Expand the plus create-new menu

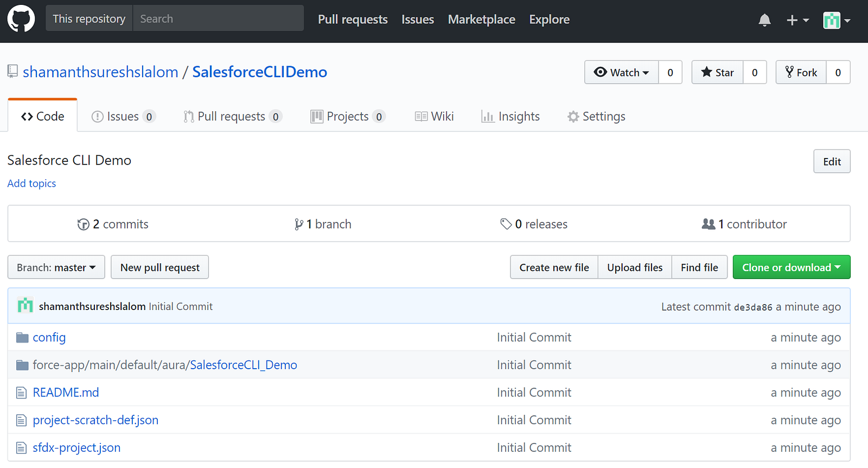point(797,20)
